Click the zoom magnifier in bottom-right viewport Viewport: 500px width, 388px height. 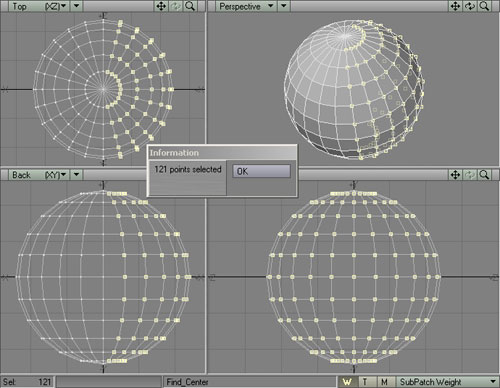click(484, 175)
